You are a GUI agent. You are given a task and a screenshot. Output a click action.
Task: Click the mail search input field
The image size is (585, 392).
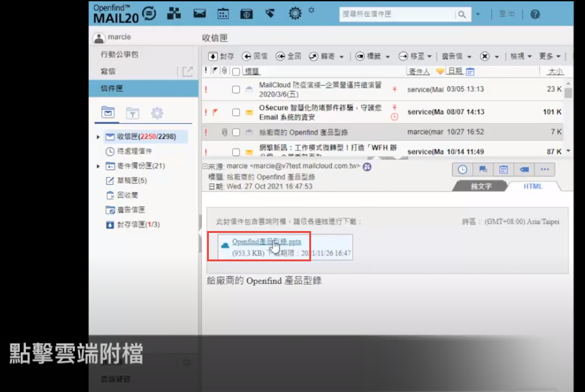397,14
